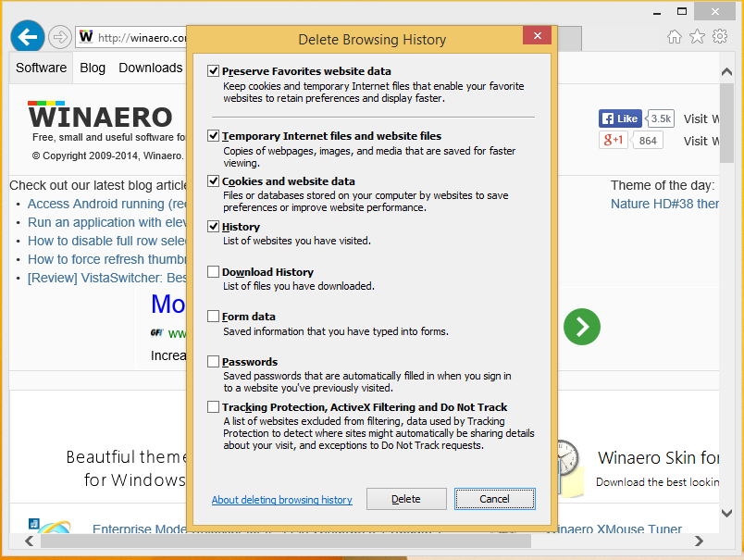Image resolution: width=744 pixels, height=560 pixels.
Task: Toggle Preserve Favorites website data checkbox
Action: click(x=213, y=71)
